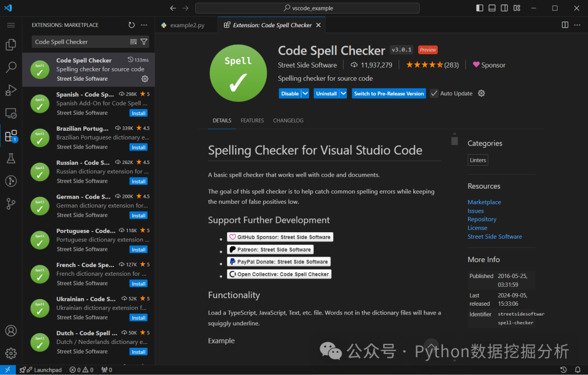
Task: Install the Brazilian Portuguese extension
Action: 138,147
